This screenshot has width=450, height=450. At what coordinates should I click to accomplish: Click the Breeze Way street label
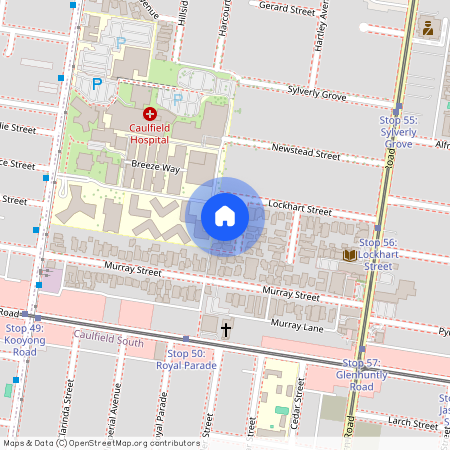click(x=156, y=166)
